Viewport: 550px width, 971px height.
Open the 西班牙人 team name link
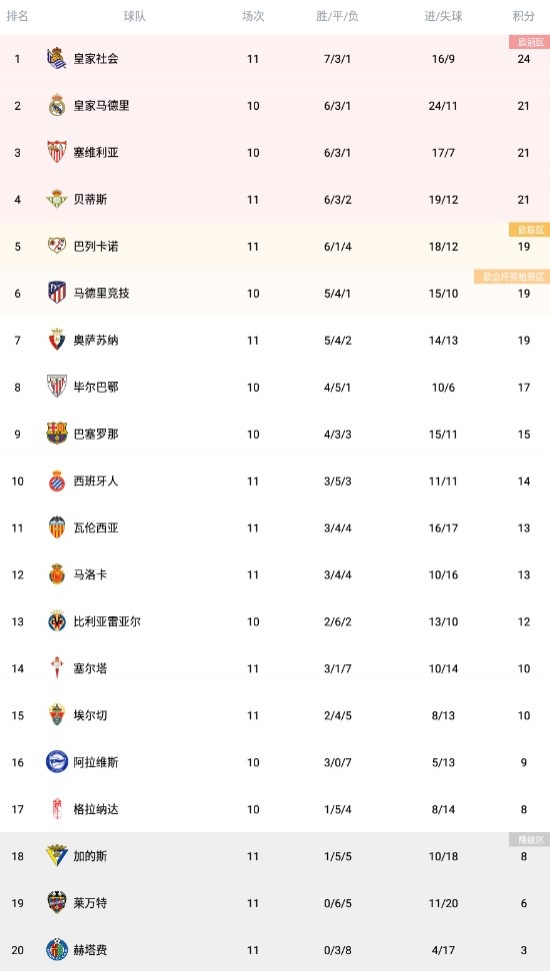coord(96,481)
